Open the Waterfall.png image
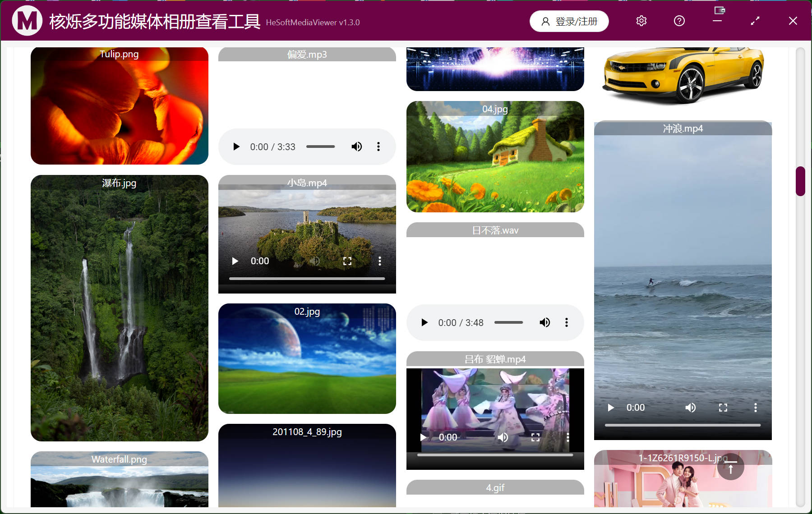The height and width of the screenshot is (514, 812). pyautogui.click(x=120, y=479)
